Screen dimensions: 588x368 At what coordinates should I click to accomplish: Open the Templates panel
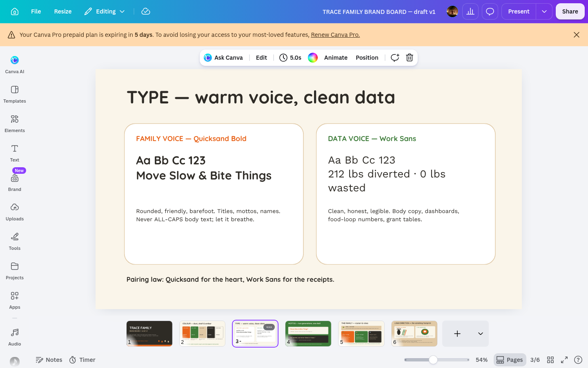pyautogui.click(x=15, y=94)
